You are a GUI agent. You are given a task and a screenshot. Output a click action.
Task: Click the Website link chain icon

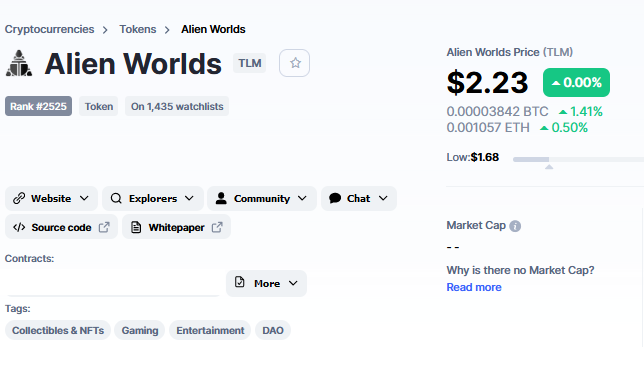click(x=19, y=198)
